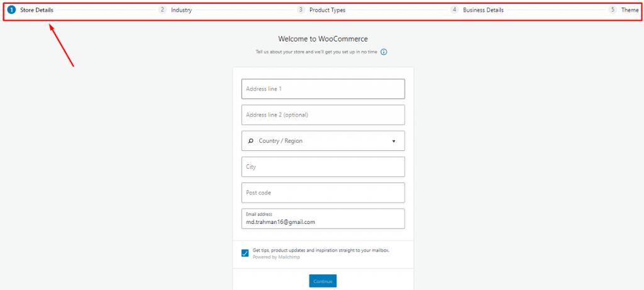Click the step 2 number circle
The image size is (644, 290).
click(163, 10)
